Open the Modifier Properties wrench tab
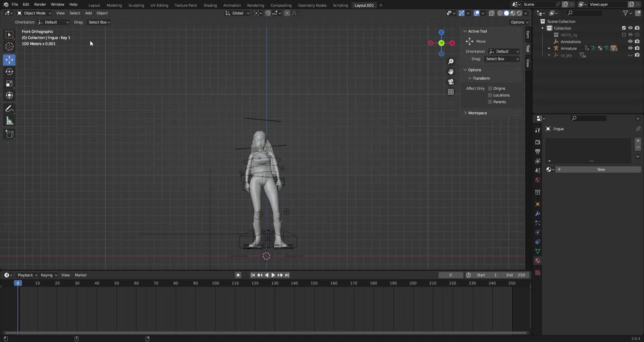This screenshot has width=644, height=342. point(537,214)
